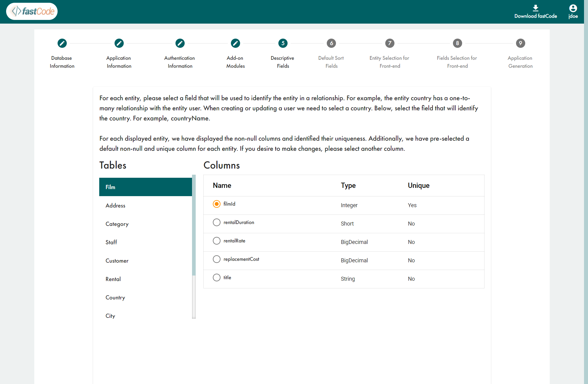Select the Staff table
Screen dimensions: 588x384
pos(145,242)
